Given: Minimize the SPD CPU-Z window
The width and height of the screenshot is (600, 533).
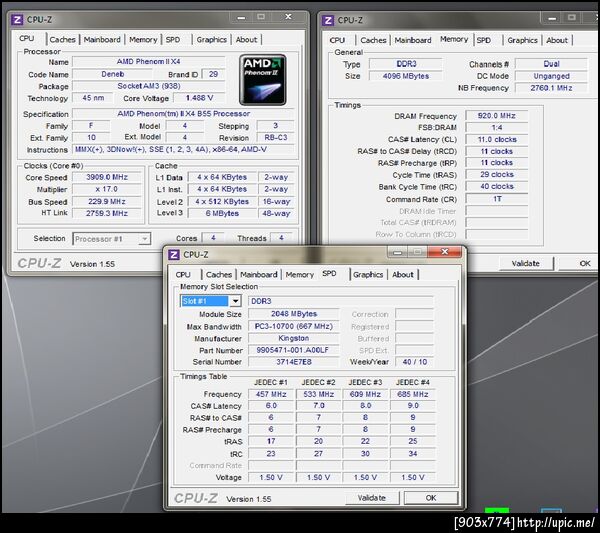Looking at the screenshot, I should click(398, 252).
